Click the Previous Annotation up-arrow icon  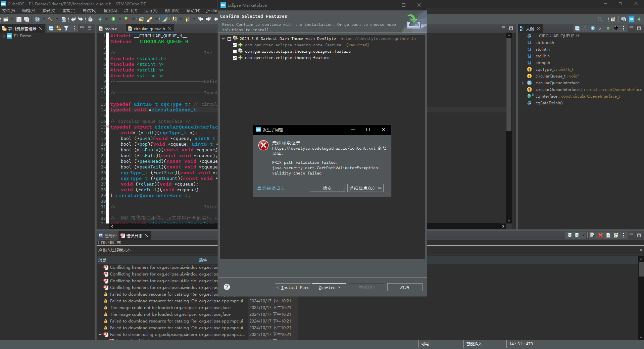point(187,19)
